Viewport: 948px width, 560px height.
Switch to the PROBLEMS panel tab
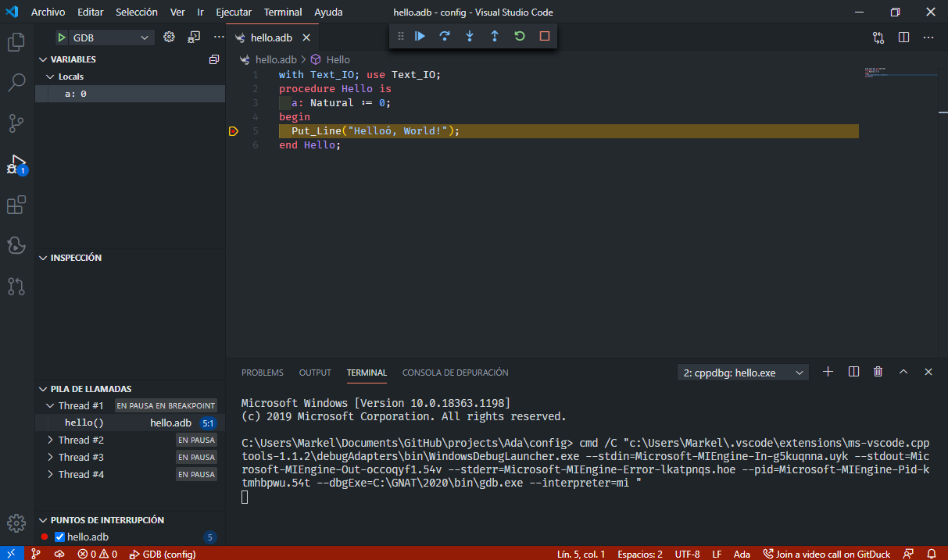pos(263,373)
